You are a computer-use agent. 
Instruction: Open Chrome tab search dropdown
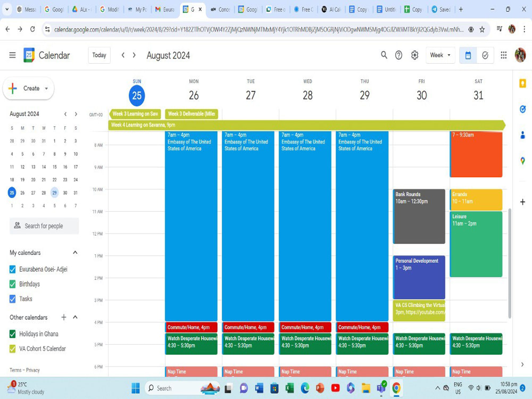pyautogui.click(x=7, y=10)
